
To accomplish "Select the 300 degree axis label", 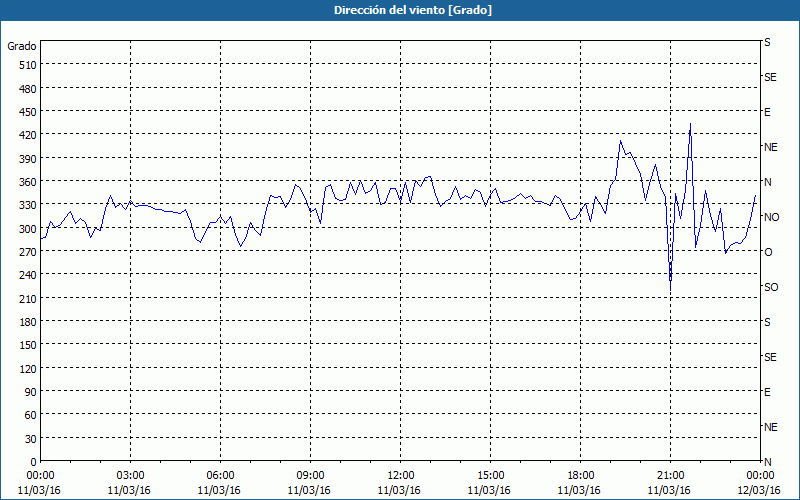I will (29, 229).
